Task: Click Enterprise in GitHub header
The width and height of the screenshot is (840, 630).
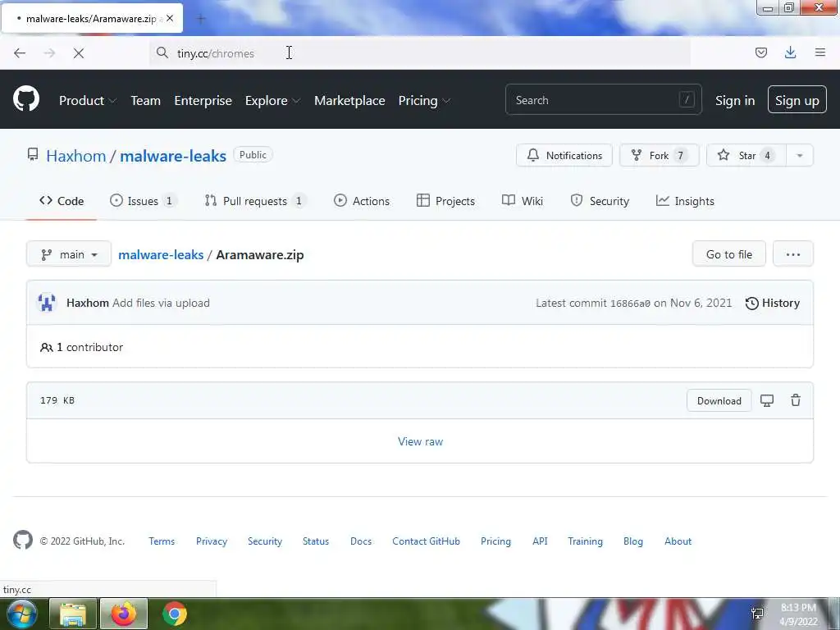Action: coord(203,100)
